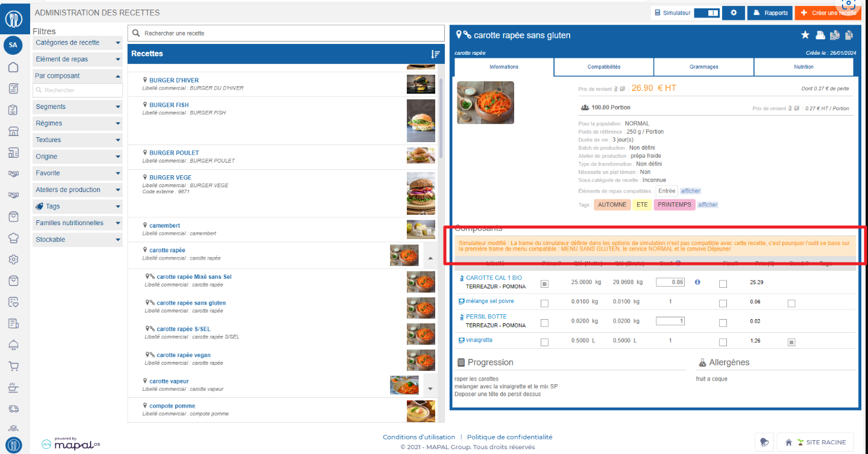
Task: Click the mapal OS logo in footer
Action: [71, 444]
